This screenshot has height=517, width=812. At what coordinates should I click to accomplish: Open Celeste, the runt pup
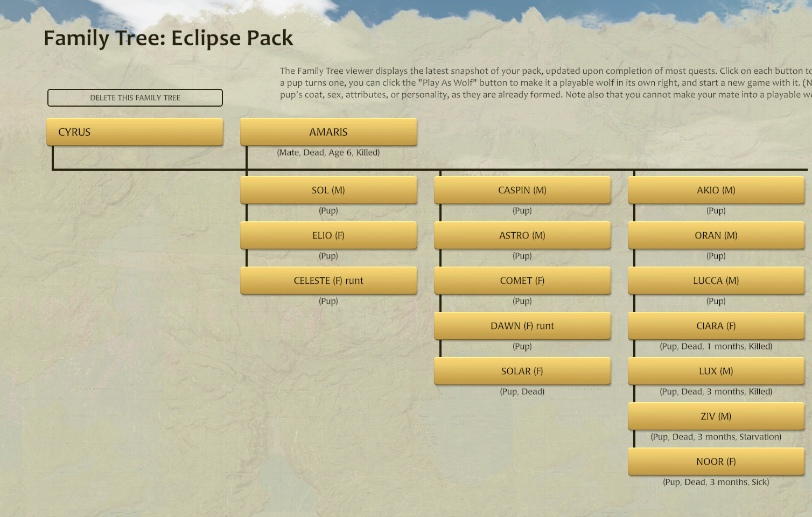tap(328, 280)
